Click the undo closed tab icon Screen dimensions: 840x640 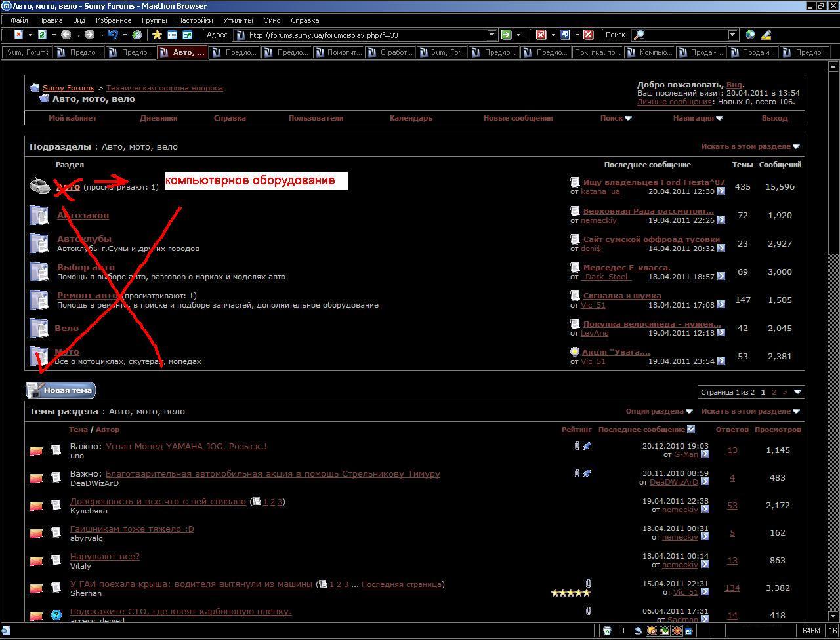pos(114,35)
